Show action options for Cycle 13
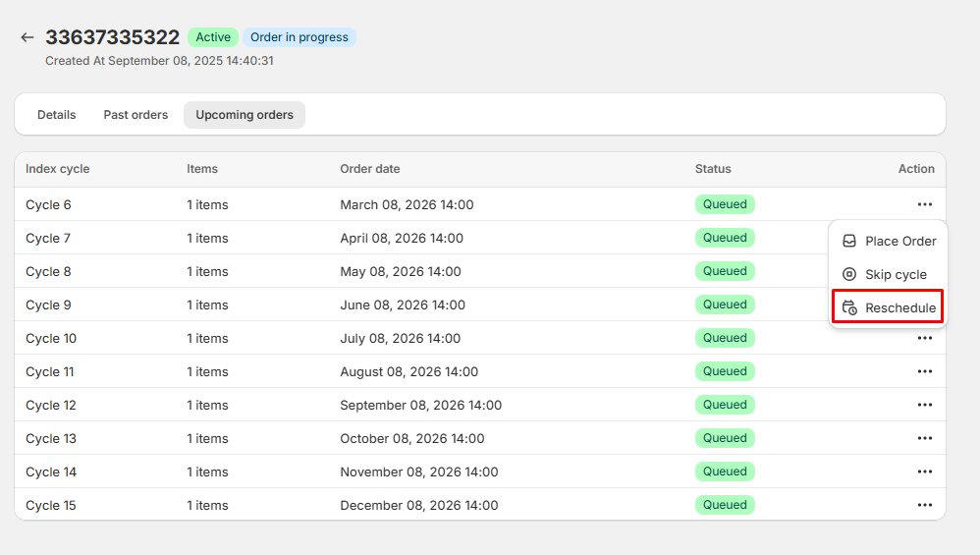This screenshot has height=555, width=980. pos(924,438)
